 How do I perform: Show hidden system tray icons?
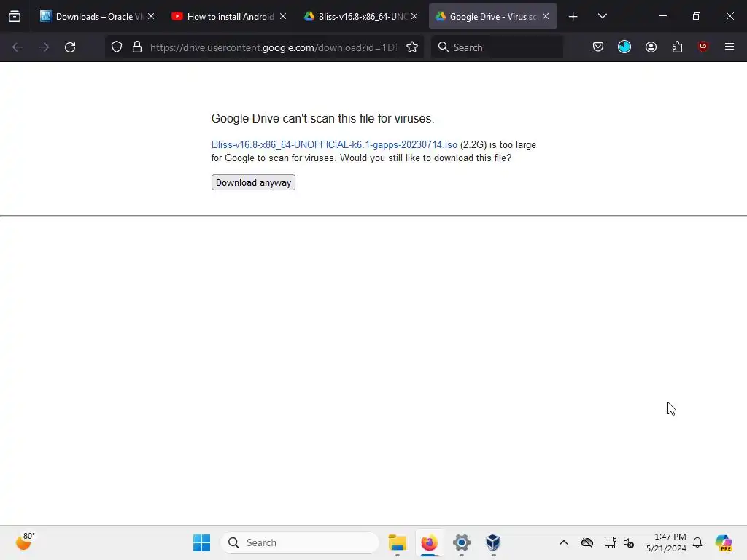coord(564,542)
